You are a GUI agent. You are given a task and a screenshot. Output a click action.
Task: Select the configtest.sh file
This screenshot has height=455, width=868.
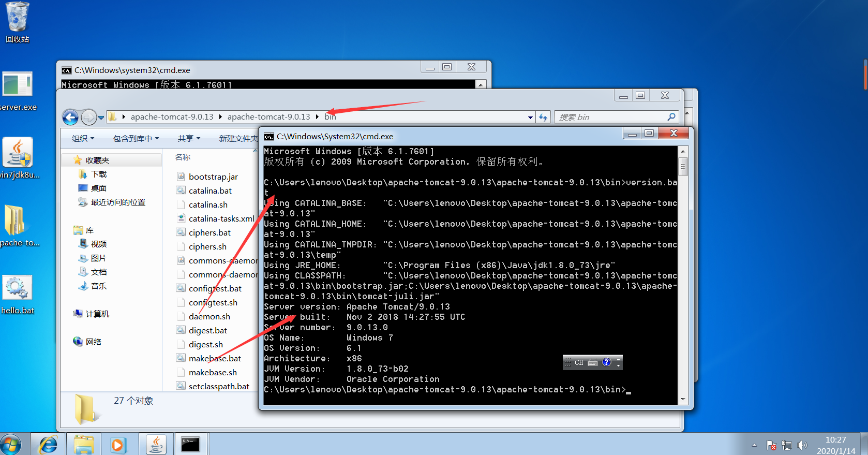pyautogui.click(x=213, y=302)
